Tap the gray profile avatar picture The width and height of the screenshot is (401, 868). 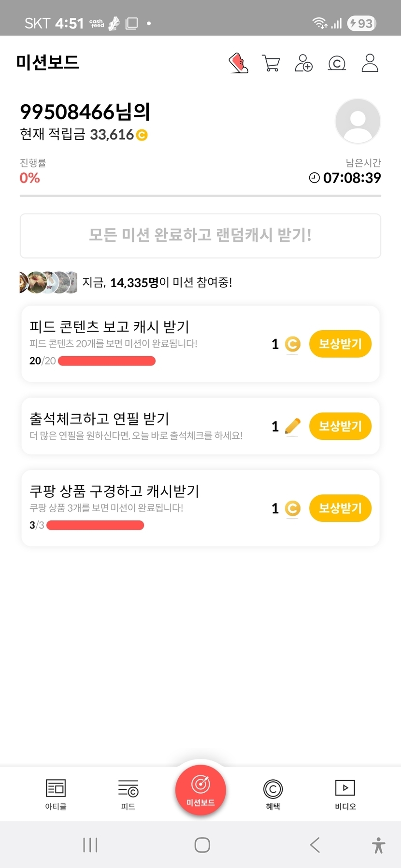click(x=358, y=121)
